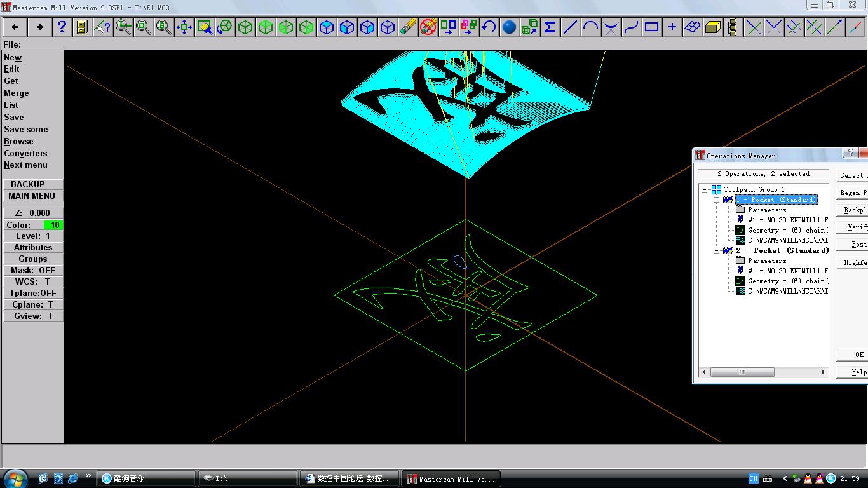Image resolution: width=868 pixels, height=488 pixels.
Task: Click the blue arrow with green line icon
Action: [835, 27]
